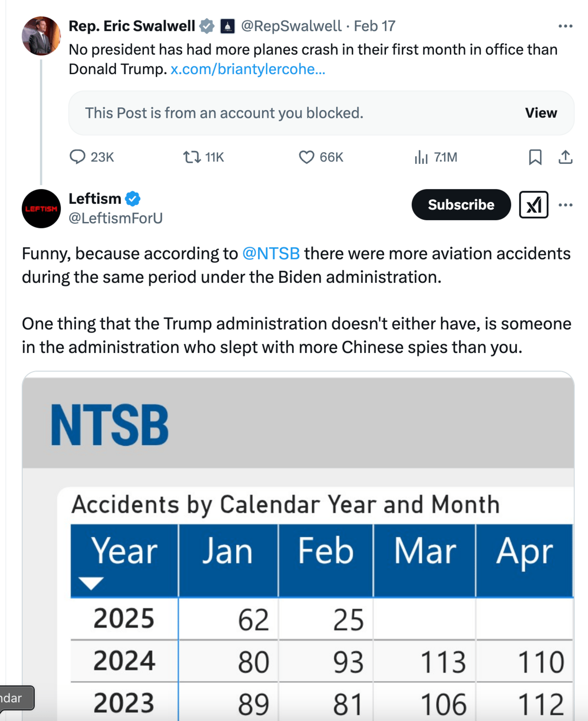Click government affiliation badge by Swalwell's name
This screenshot has width=588, height=721.
tap(227, 26)
